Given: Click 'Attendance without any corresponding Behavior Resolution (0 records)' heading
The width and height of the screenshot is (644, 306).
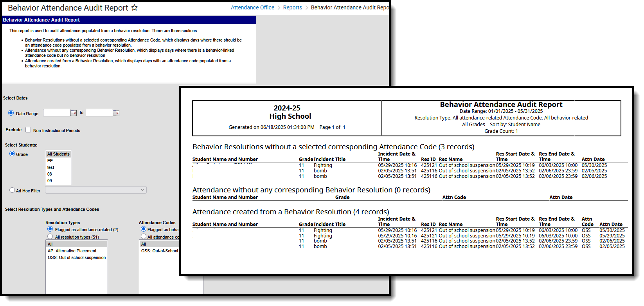Looking at the screenshot, I should tap(311, 190).
